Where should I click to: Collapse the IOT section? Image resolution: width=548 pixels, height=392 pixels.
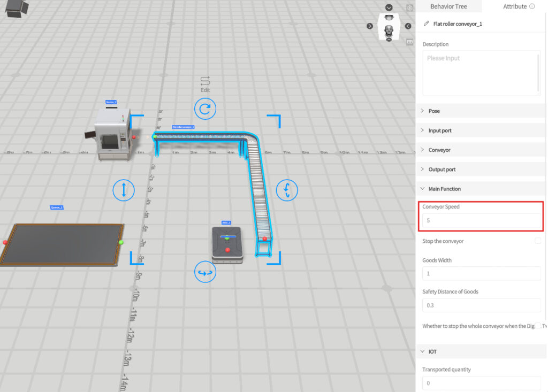tap(481, 351)
